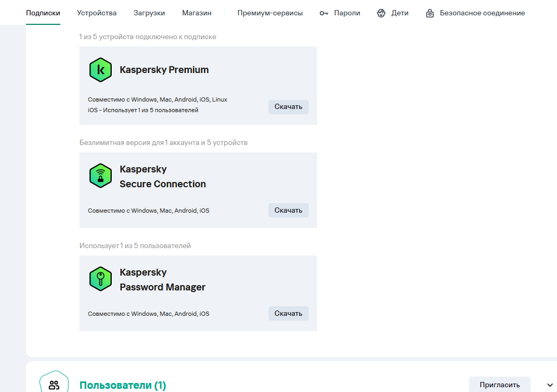Switch to the Устройства tab
Image resolution: width=557 pixels, height=392 pixels.
97,13
